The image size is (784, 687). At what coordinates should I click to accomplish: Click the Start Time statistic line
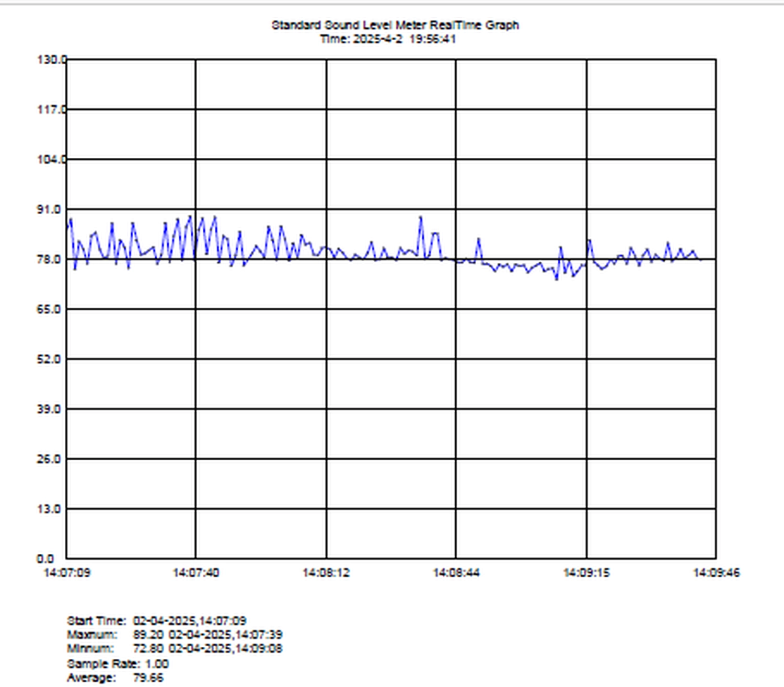pyautogui.click(x=157, y=621)
